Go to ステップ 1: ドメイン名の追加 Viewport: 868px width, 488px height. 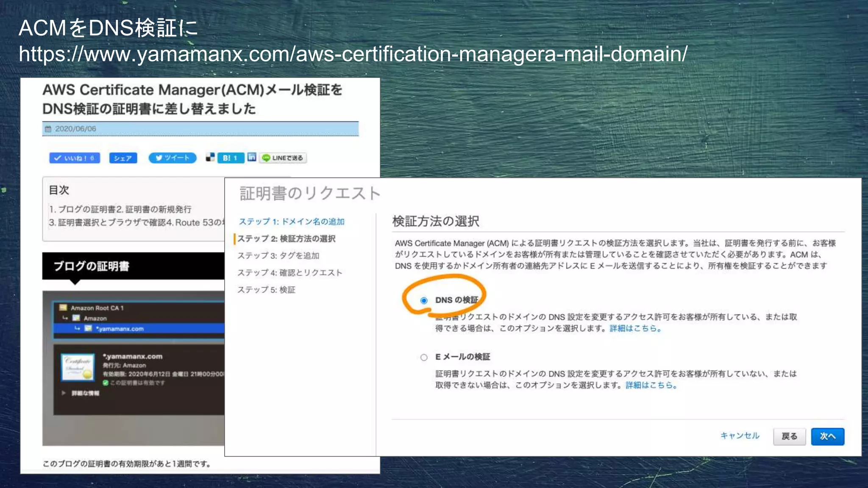tap(292, 222)
